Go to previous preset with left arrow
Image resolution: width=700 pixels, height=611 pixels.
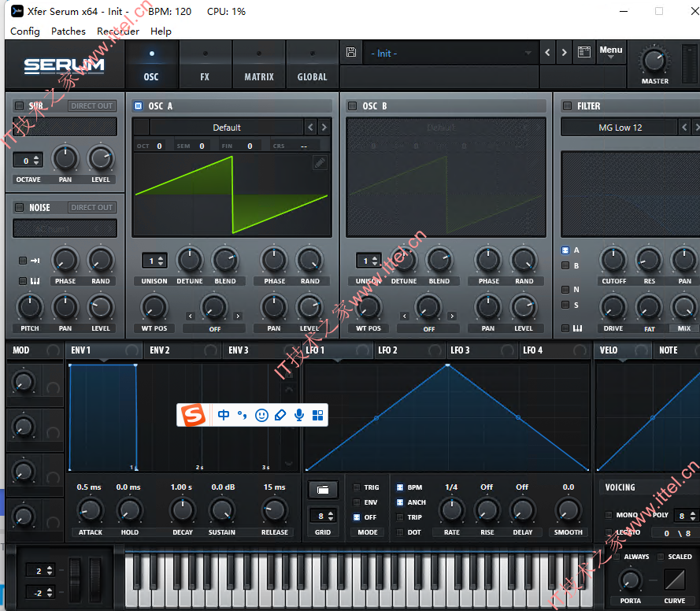(547, 53)
